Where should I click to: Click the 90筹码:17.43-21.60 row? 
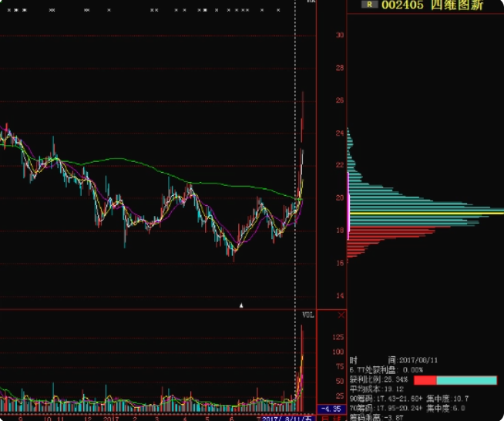[x=409, y=399]
